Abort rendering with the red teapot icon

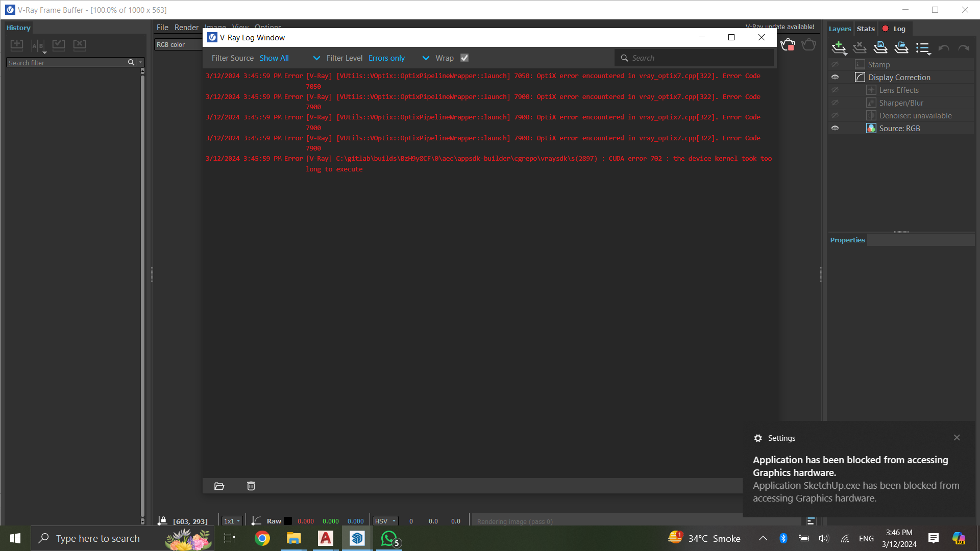tap(788, 45)
